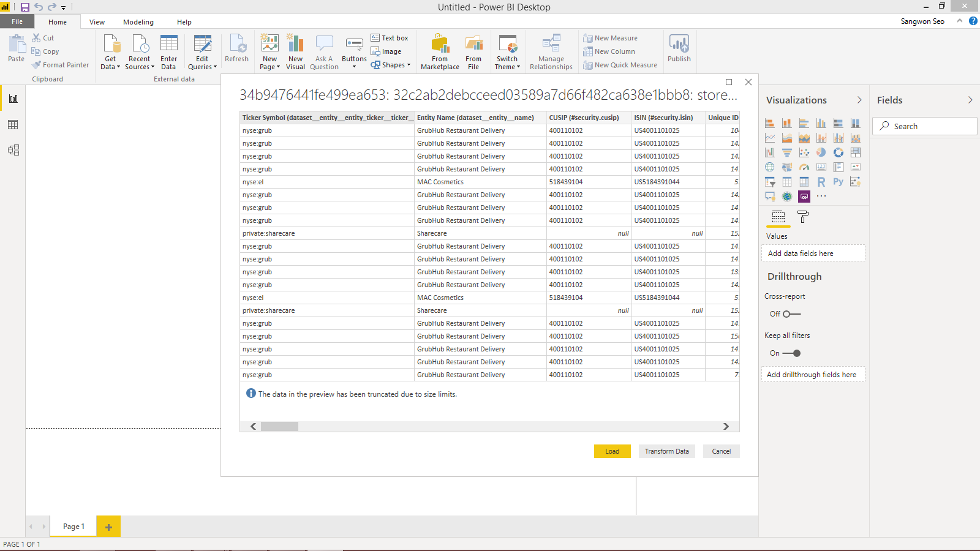Add the Python visual
Screen dimensions: 980x551
(x=839, y=182)
